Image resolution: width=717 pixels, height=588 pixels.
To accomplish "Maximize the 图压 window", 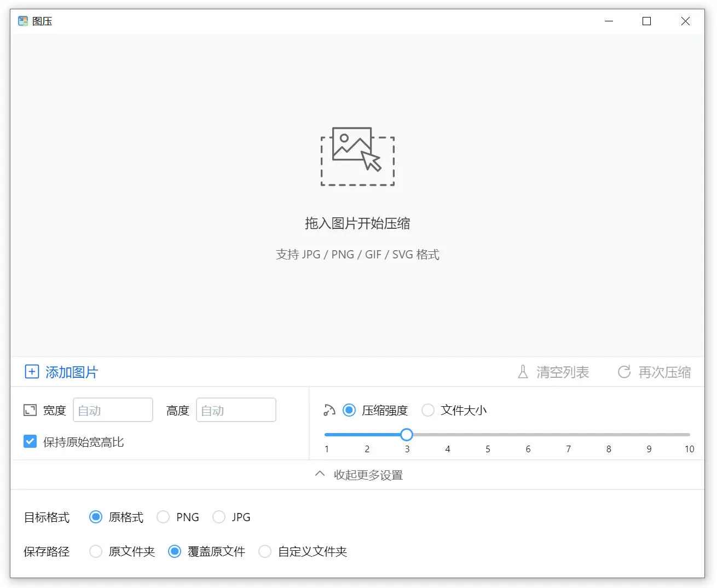I will click(646, 21).
